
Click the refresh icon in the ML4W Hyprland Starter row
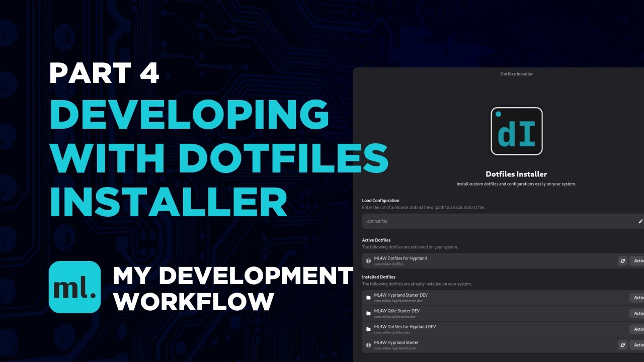tap(623, 345)
